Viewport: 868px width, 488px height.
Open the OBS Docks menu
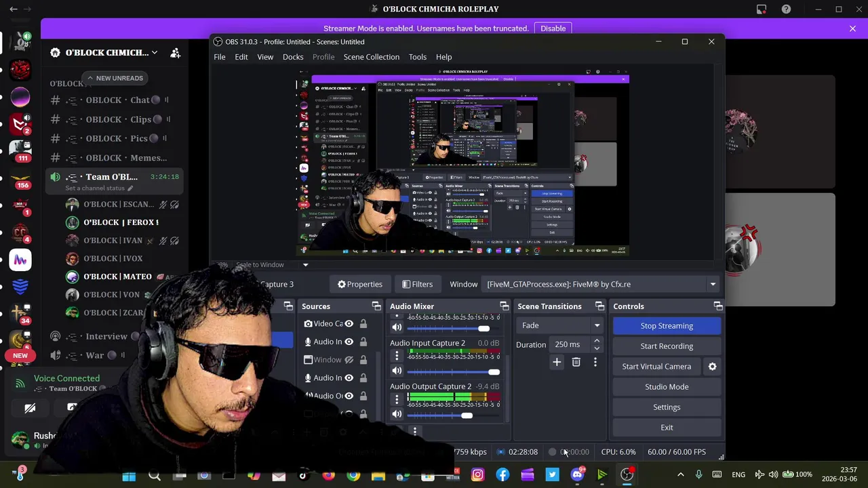click(293, 57)
